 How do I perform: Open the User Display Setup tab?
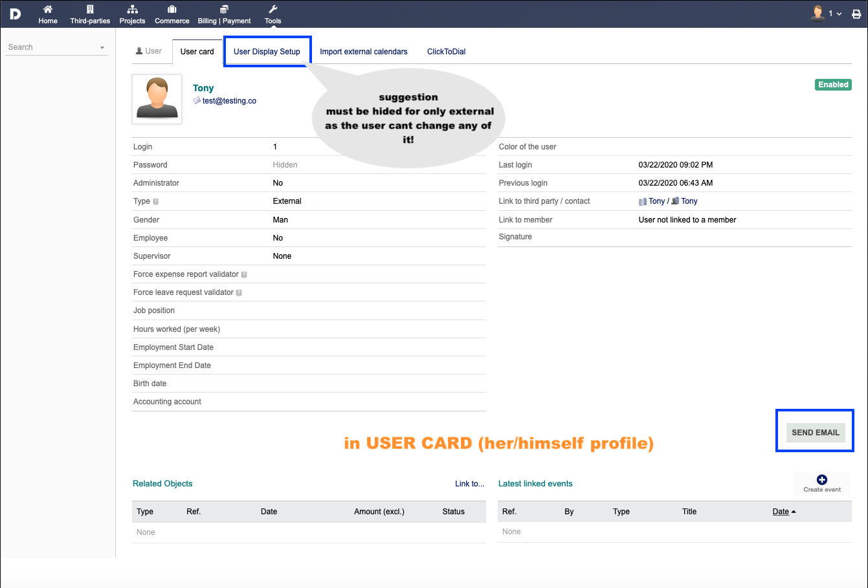[267, 52]
